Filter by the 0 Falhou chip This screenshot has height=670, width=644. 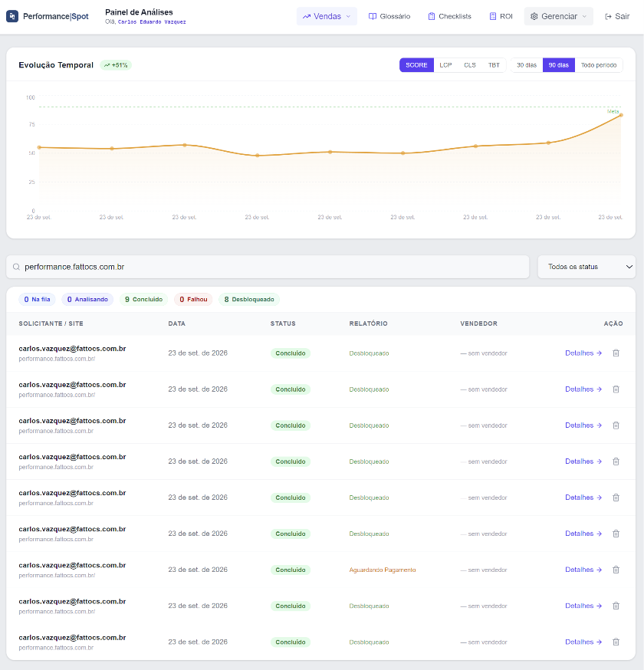[x=193, y=300]
